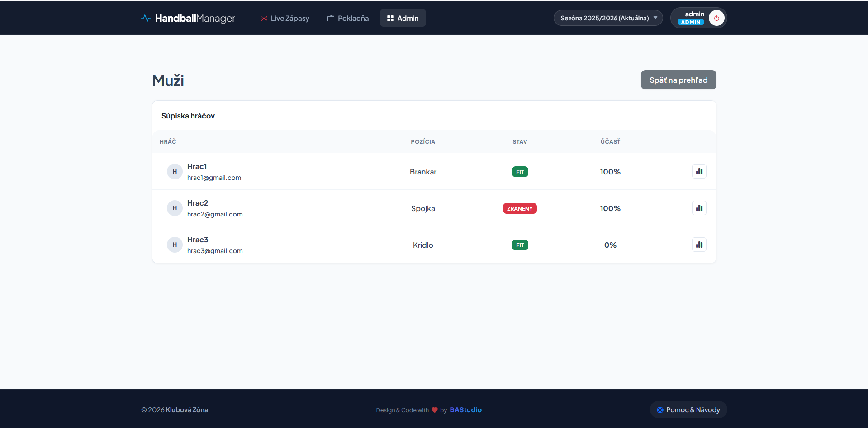Click the green FIT badge for Hrac1
This screenshot has width=868, height=428.
tap(520, 172)
